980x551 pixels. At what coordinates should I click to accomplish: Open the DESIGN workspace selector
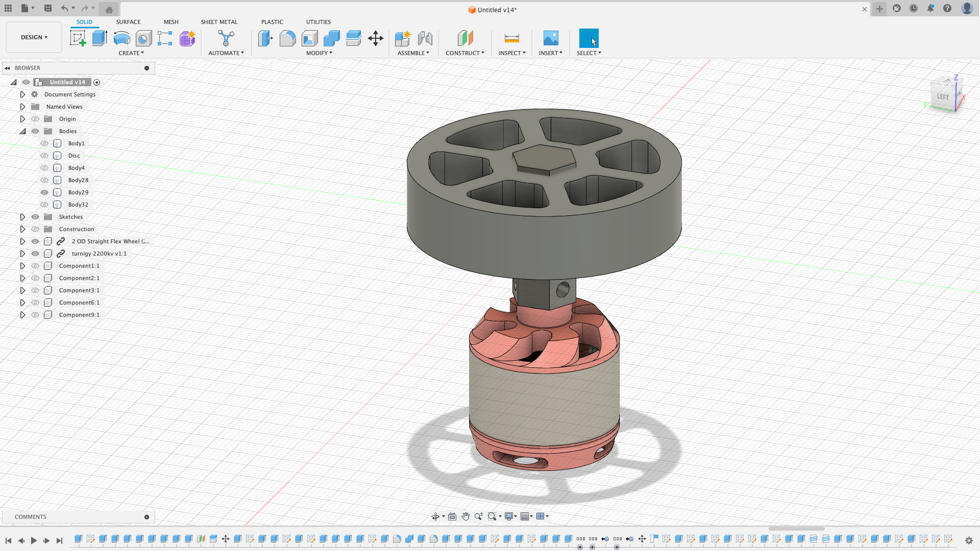(34, 37)
